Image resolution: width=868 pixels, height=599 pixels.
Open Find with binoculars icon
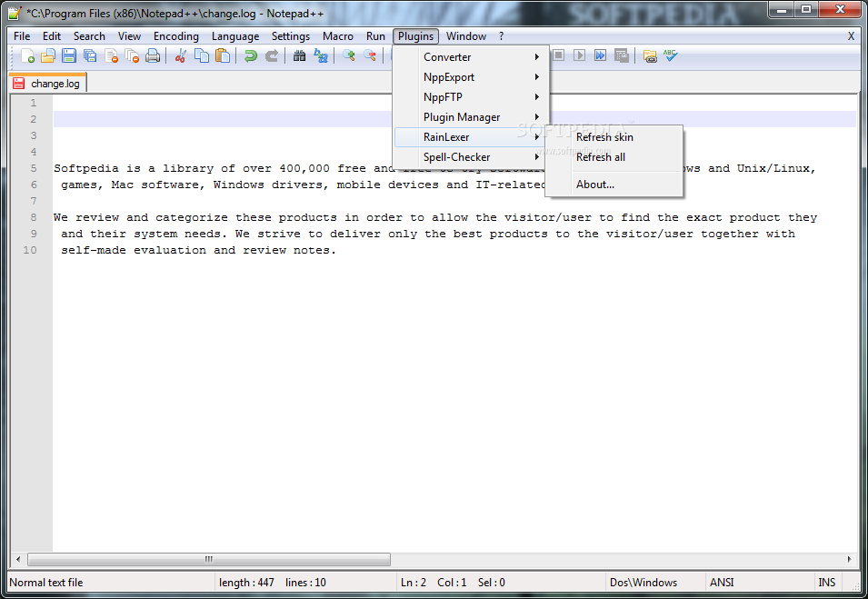point(299,56)
